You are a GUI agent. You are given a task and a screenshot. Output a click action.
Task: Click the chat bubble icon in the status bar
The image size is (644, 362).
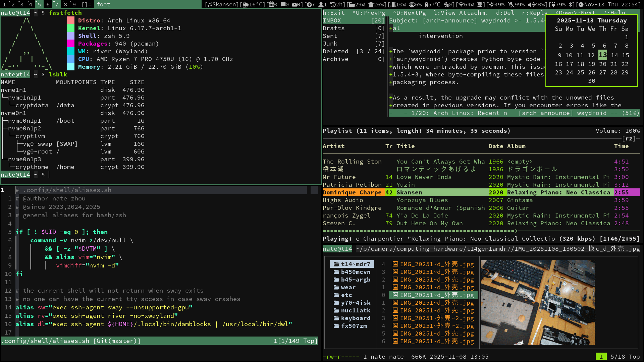pos(283,4)
